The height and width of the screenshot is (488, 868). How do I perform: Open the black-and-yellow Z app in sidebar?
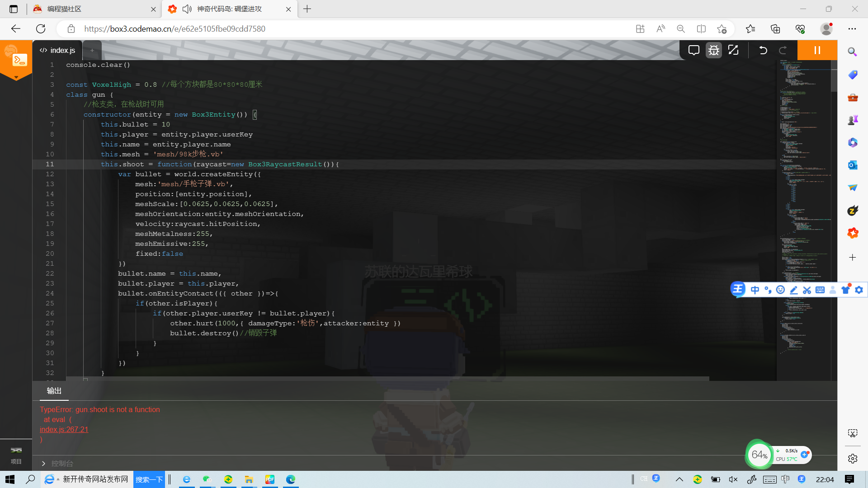click(x=853, y=210)
